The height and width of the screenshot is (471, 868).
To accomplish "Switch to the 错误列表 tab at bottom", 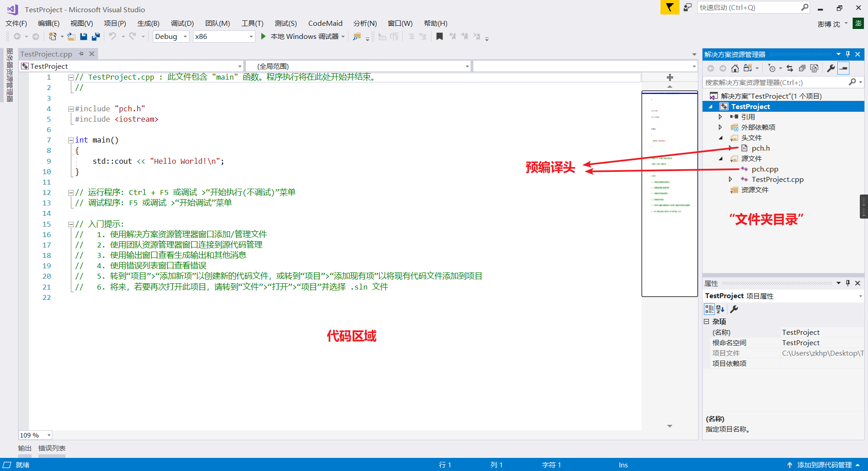I will [52, 448].
